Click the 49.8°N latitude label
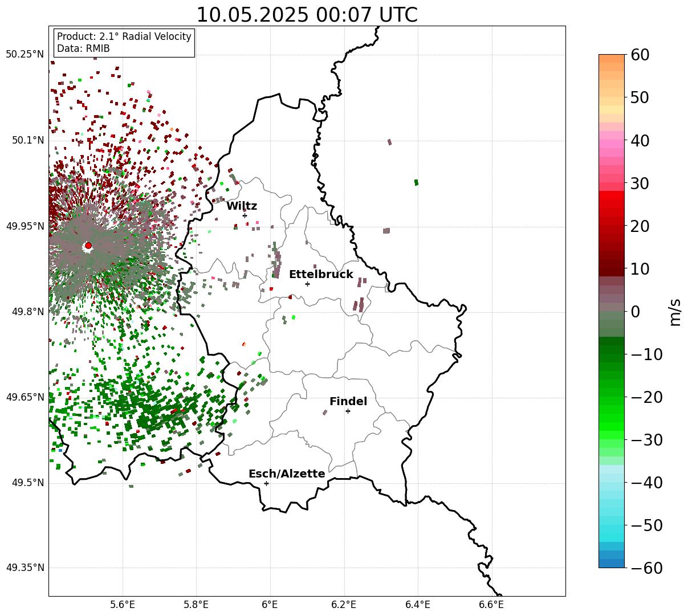This screenshot has width=688, height=616. (x=27, y=312)
